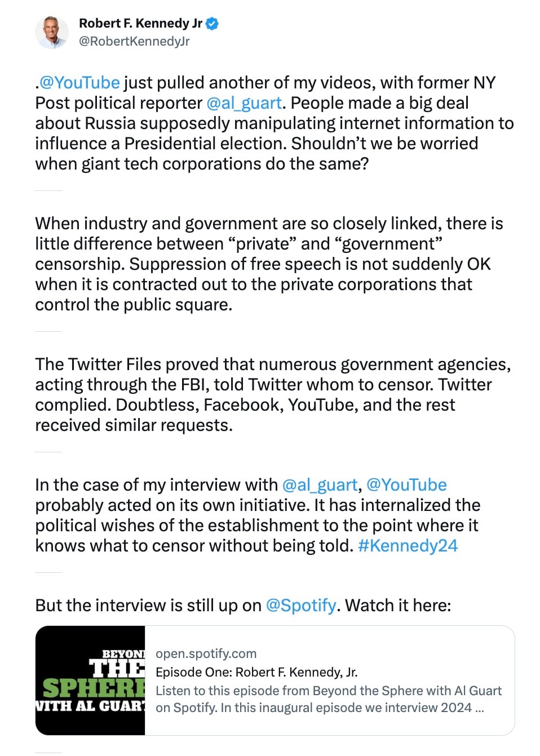Open Beyond the Sphere podcast thumbnail

[x=90, y=681]
